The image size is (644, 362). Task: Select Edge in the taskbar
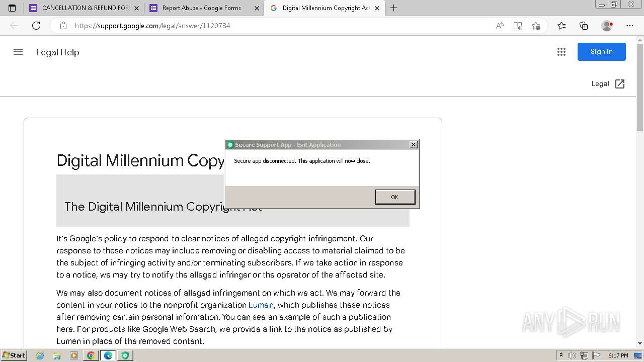(108, 355)
